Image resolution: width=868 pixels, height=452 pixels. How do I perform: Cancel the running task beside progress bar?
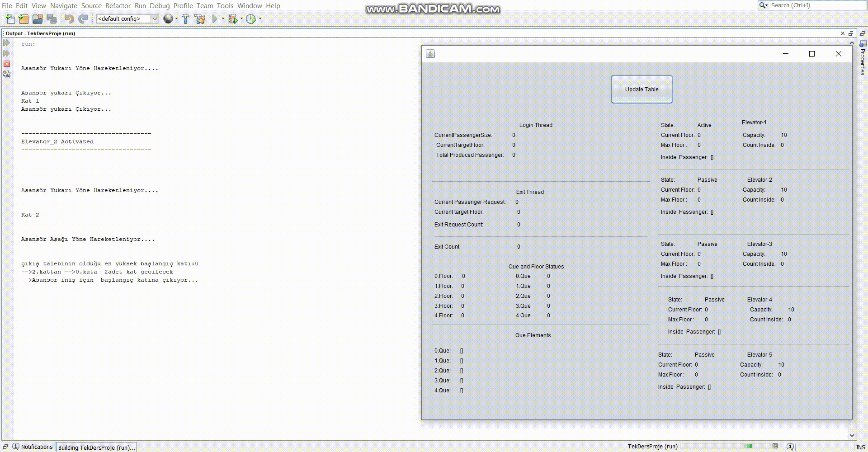775,446
